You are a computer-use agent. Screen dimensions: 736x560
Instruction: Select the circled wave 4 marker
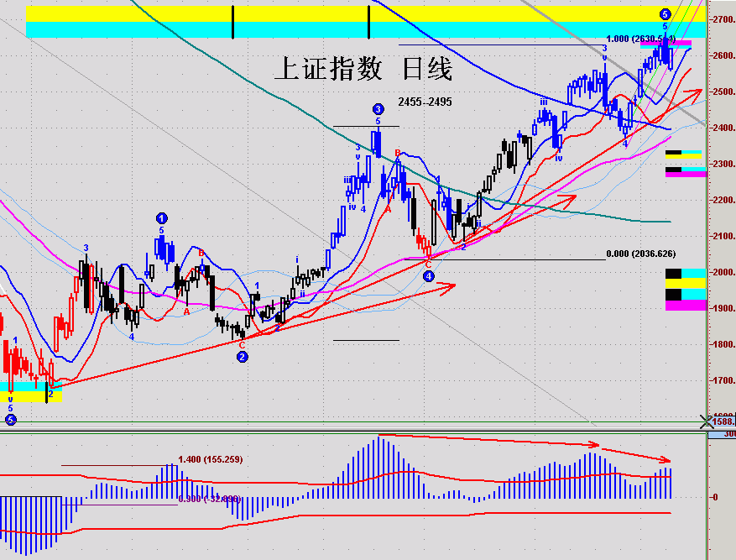[x=429, y=275]
